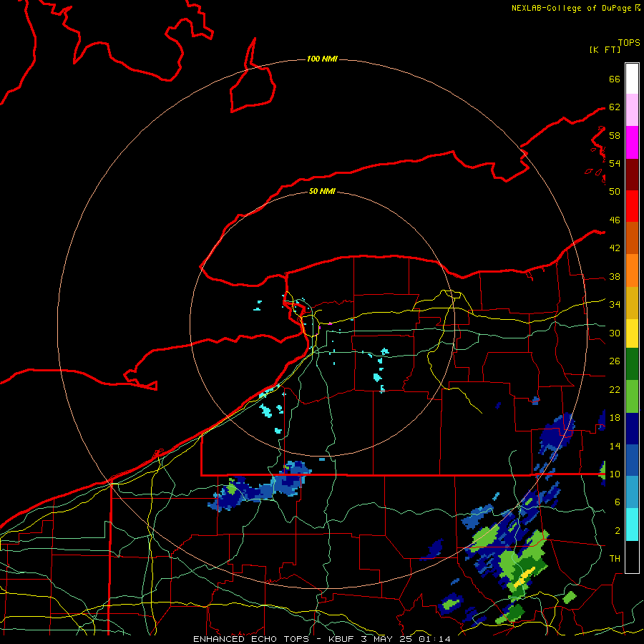Image resolution: width=644 pixels, height=644 pixels.
Task: Click the "14" legend value
Action: coord(615,446)
